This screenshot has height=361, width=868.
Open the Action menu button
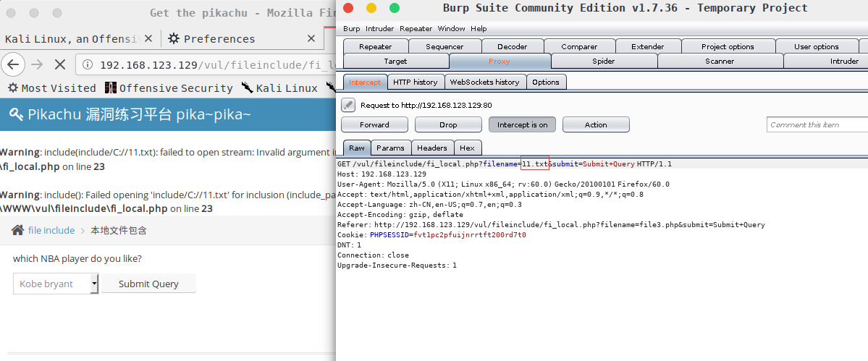click(596, 124)
